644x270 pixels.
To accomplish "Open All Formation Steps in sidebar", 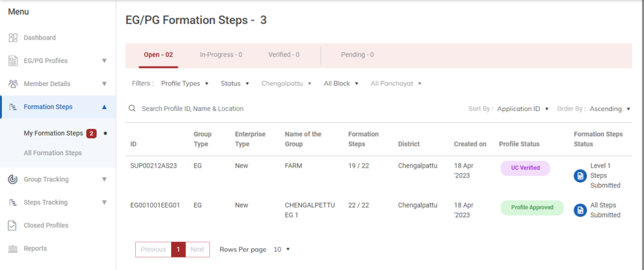I will click(53, 153).
